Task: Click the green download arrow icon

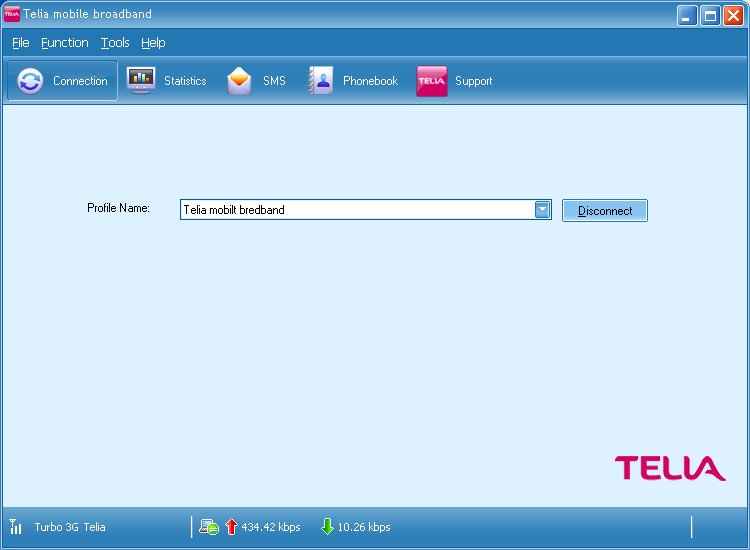Action: 328,527
